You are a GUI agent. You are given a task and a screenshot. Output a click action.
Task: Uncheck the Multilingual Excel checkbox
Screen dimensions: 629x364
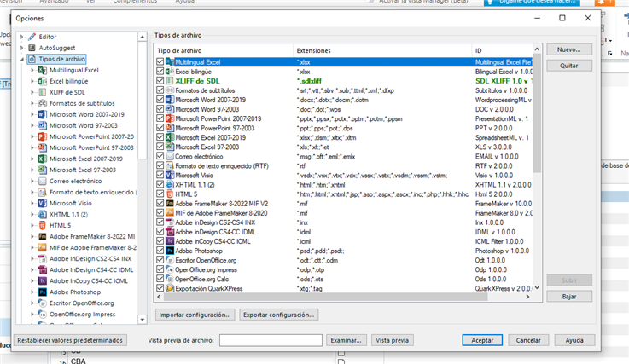pyautogui.click(x=160, y=61)
